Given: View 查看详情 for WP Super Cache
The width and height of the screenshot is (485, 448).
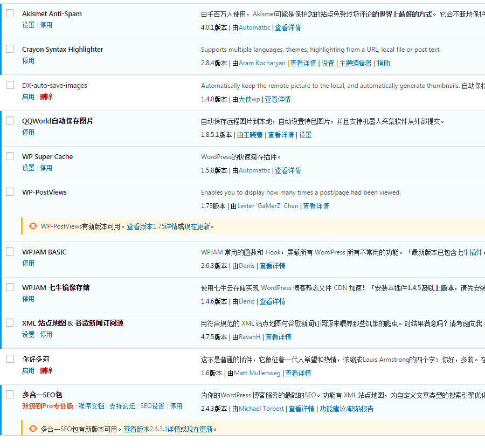Looking at the screenshot, I should tap(288, 170).
